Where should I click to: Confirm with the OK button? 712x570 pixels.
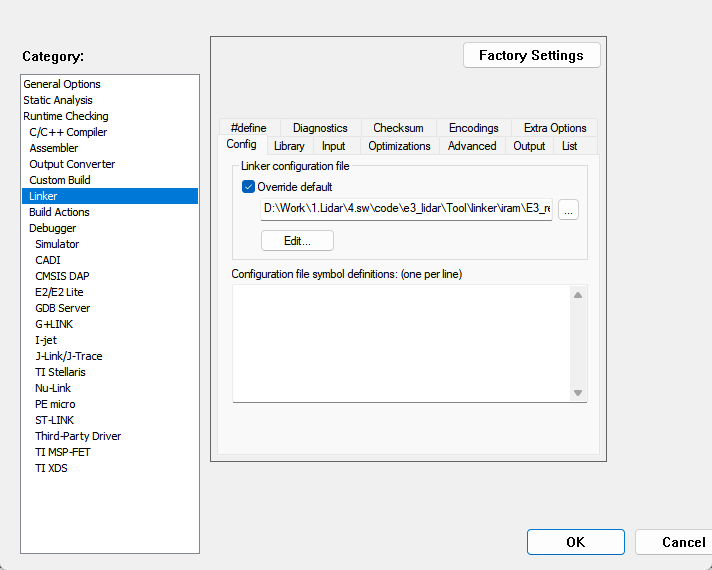tap(575, 542)
